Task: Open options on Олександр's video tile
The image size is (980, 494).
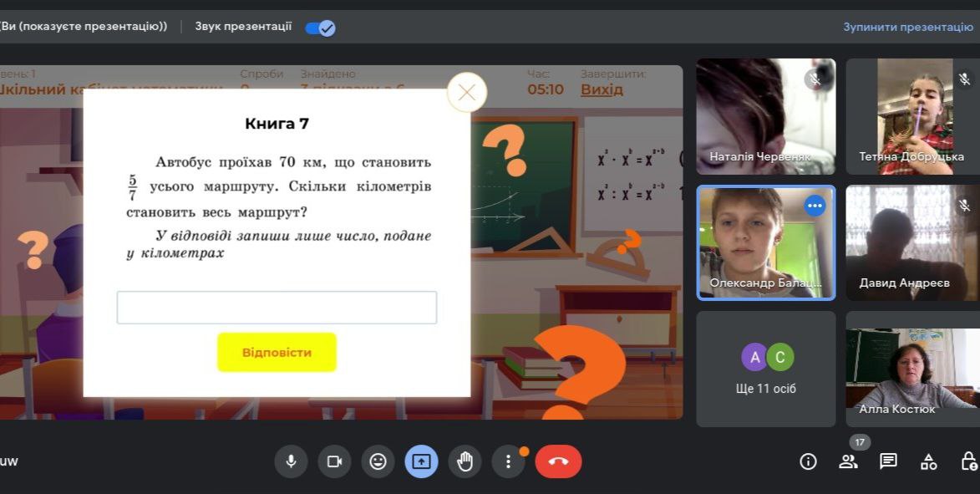Action: click(x=815, y=206)
